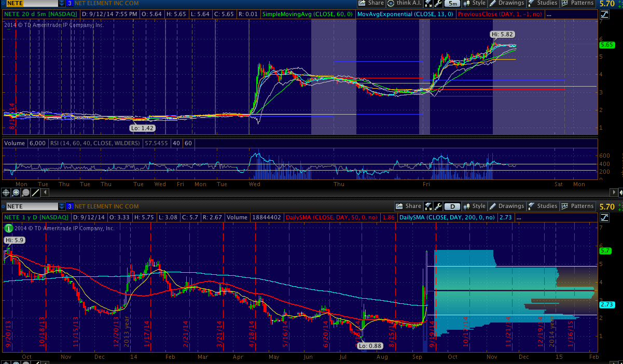Click the crosshair pan tool icon
The width and height of the screenshot is (623, 364).
[6, 192]
